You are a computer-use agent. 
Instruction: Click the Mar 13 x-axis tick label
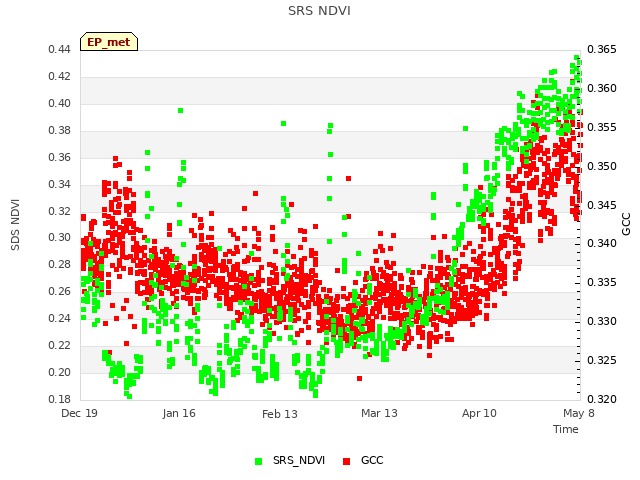[x=379, y=413]
